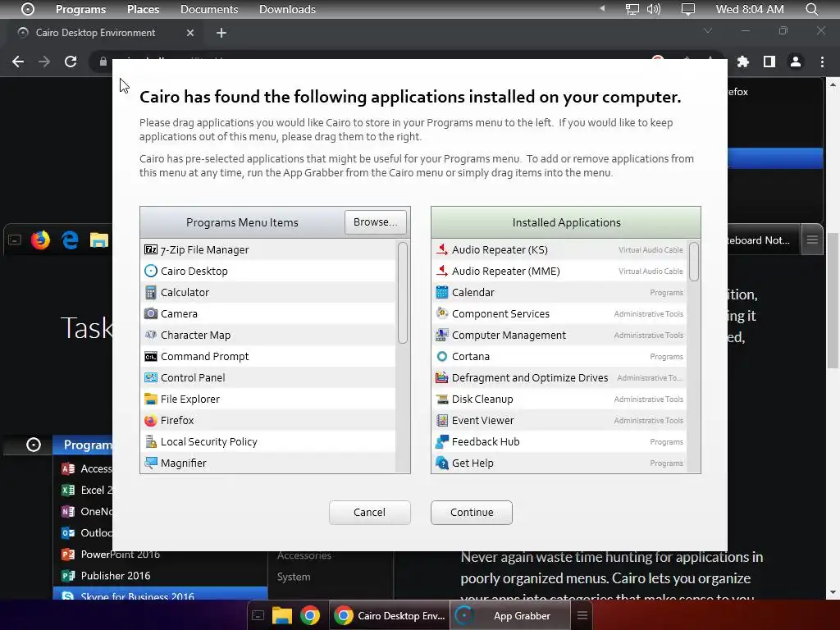Select Local Security Policy row text
The height and width of the screenshot is (630, 840).
[x=209, y=441]
